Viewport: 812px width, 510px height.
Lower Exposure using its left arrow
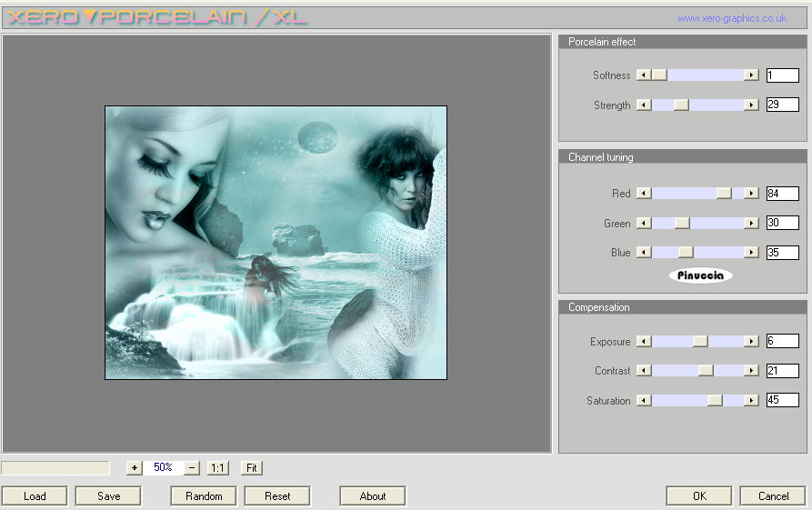point(644,341)
